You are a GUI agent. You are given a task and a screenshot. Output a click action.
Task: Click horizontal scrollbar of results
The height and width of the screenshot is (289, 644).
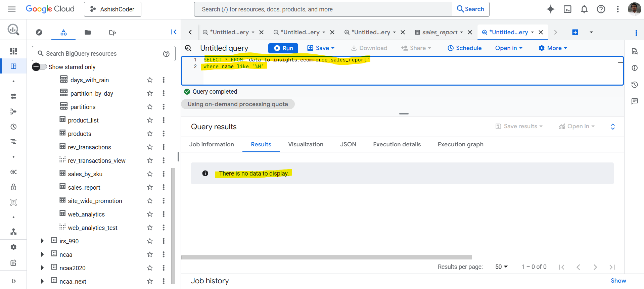tap(326, 257)
